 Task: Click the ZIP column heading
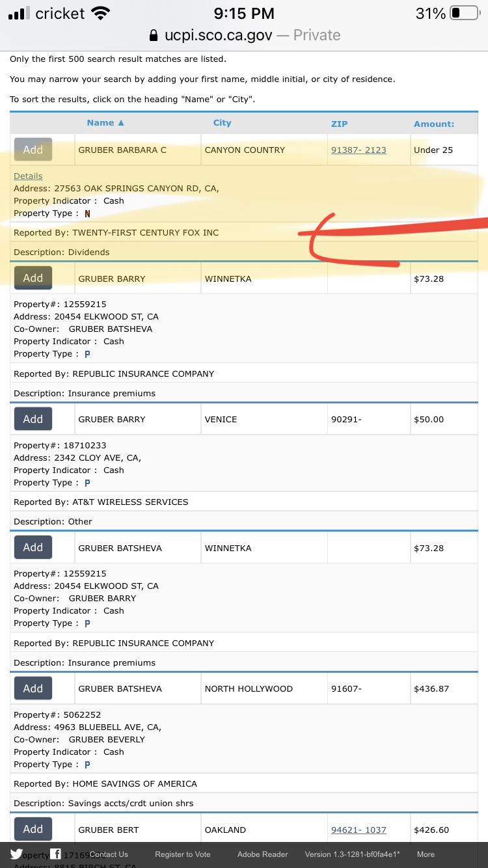click(x=340, y=124)
